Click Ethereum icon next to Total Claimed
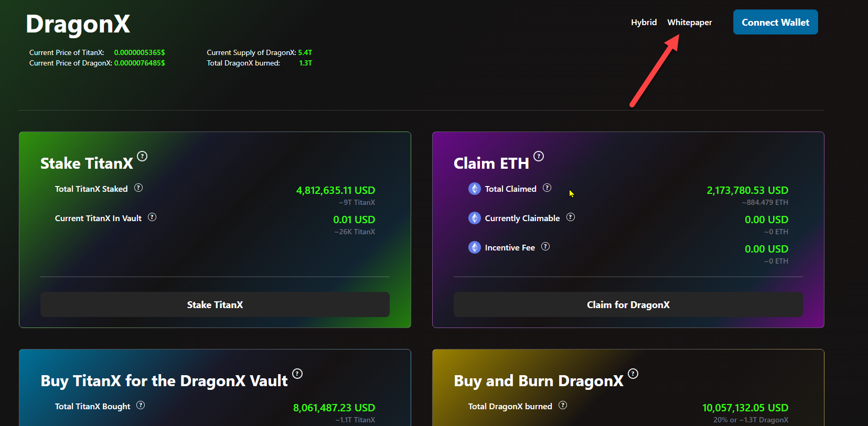Viewport: 868px width, 426px height. click(475, 189)
